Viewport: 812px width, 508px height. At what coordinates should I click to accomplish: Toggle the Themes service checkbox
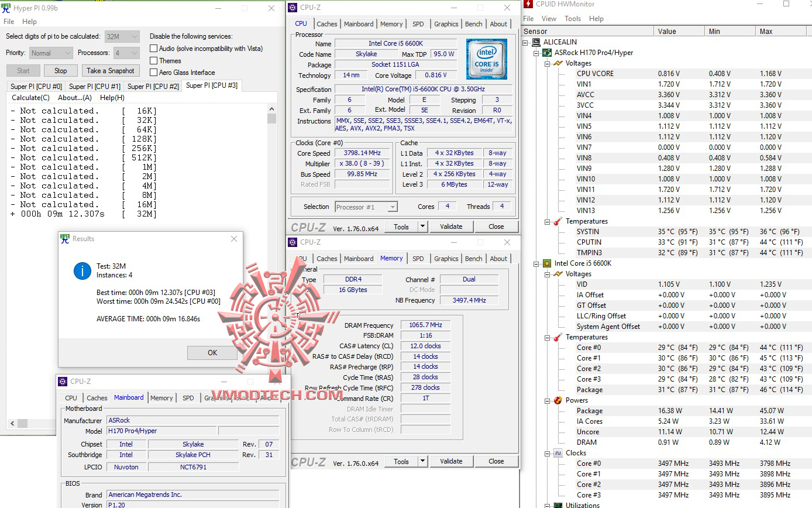(154, 61)
